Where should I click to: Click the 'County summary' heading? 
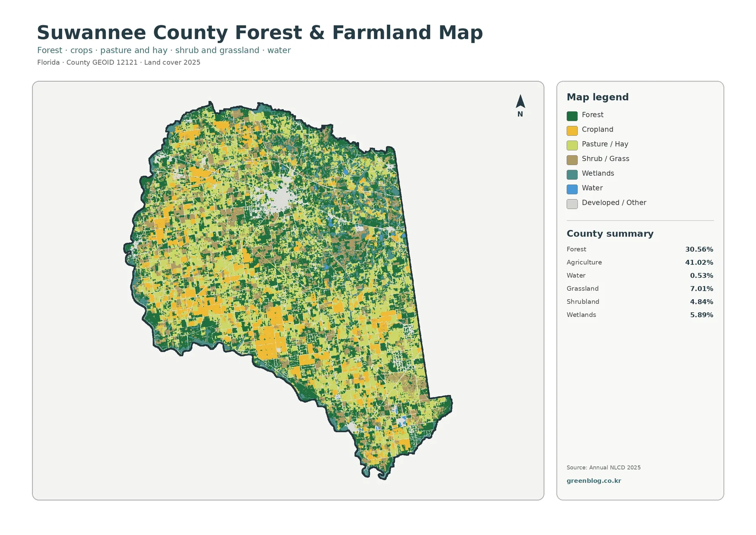[610, 234]
